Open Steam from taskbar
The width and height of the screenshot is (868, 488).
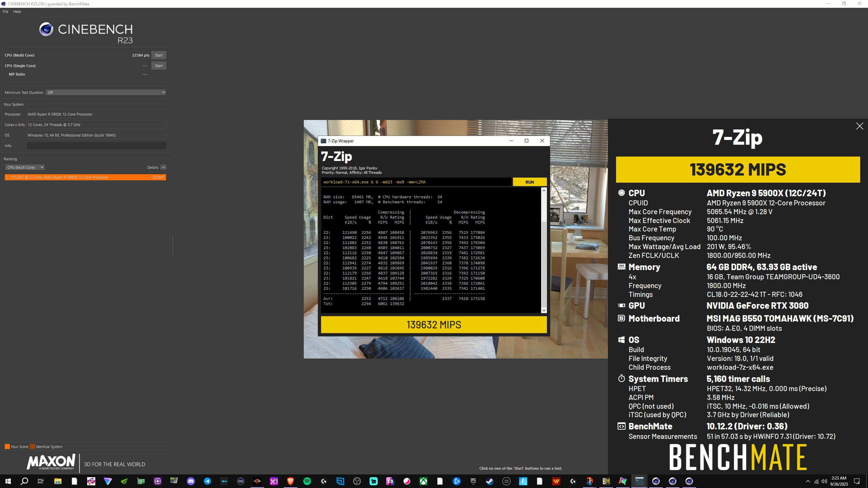[490, 481]
